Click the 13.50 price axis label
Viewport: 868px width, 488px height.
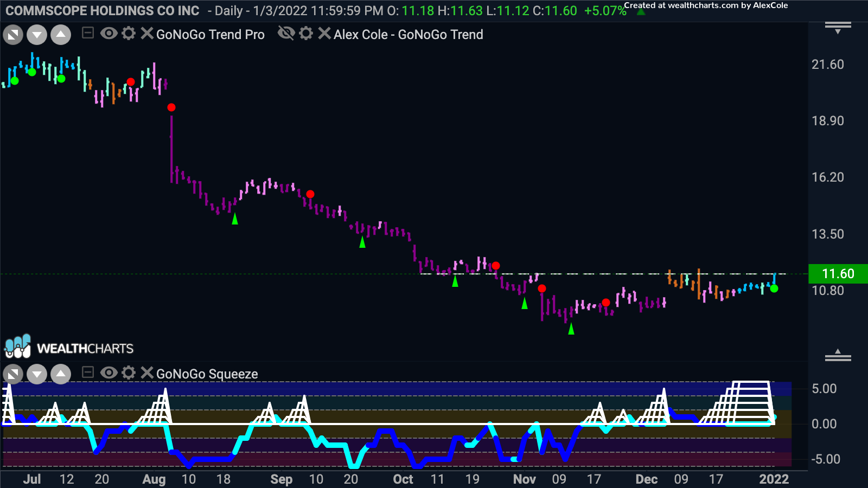tap(827, 234)
